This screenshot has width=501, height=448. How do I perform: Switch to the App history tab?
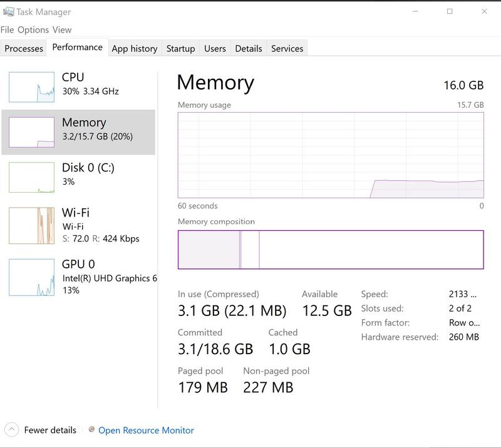(x=135, y=48)
